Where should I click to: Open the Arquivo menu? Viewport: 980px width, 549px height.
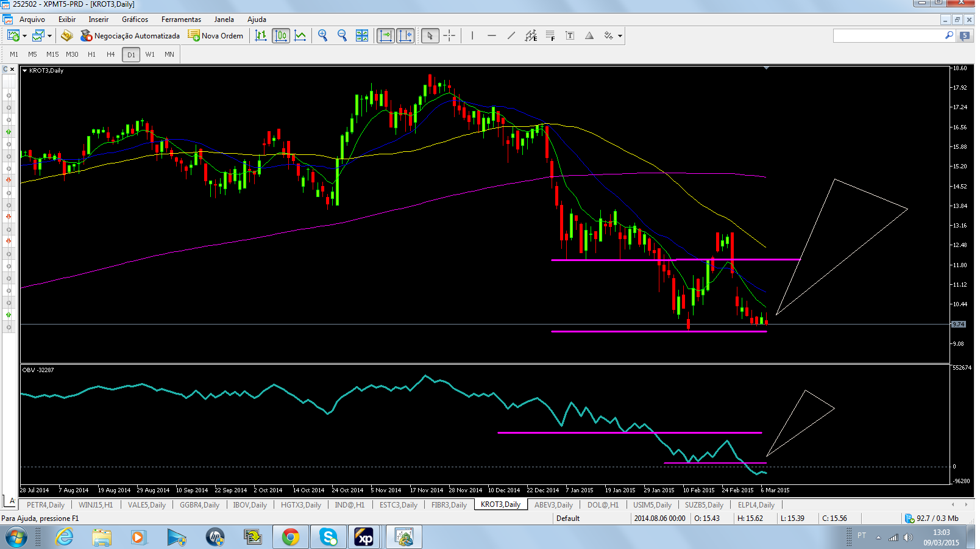32,20
